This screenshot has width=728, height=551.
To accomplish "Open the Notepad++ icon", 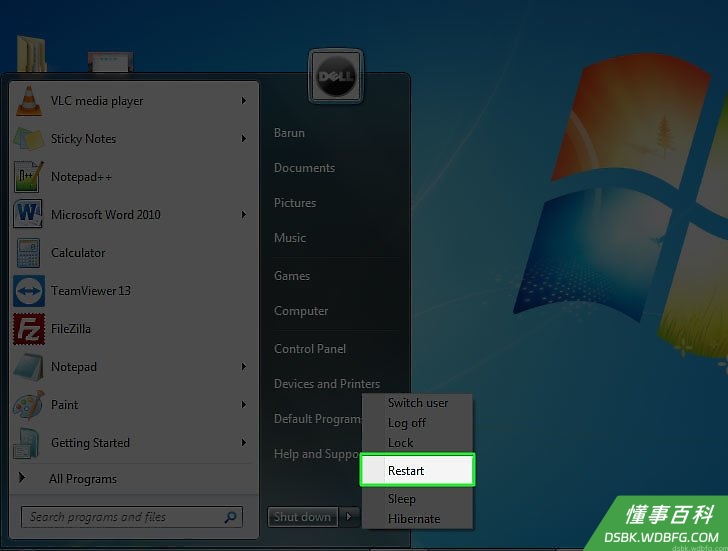I will pos(29,177).
